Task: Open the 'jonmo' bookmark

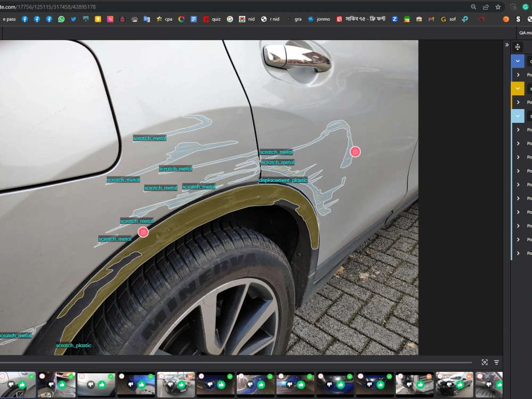Action: 319,19
